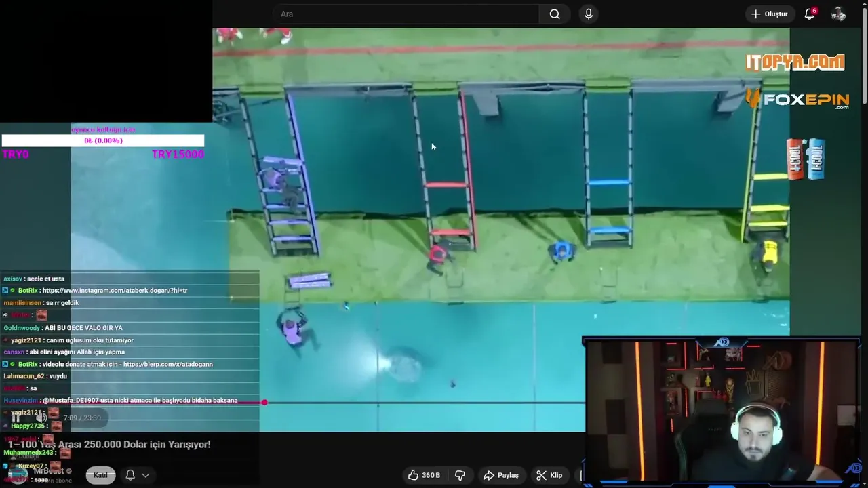The image size is (868, 488).
Task: Click BotRix instagram.com/ataberk.dogan chat link
Action: coord(115,291)
